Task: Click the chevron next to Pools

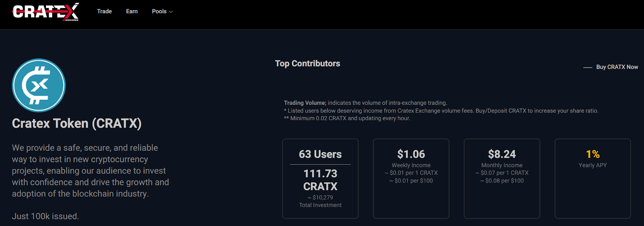Action: click(x=171, y=12)
